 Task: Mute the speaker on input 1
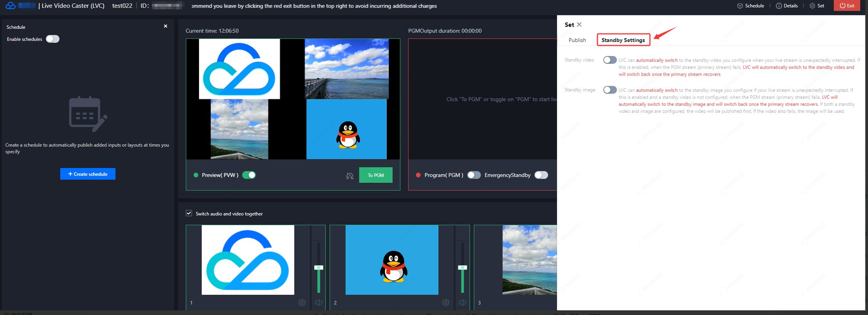coord(319,303)
